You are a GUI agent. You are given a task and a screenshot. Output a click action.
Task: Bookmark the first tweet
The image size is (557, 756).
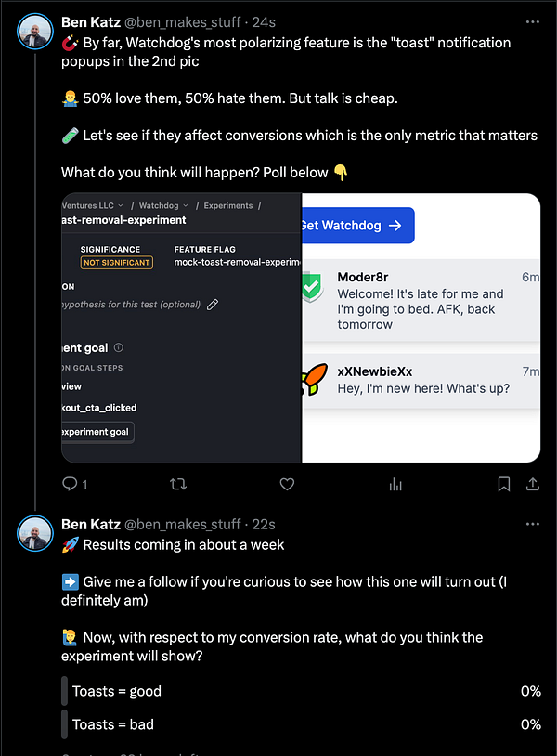(x=503, y=484)
